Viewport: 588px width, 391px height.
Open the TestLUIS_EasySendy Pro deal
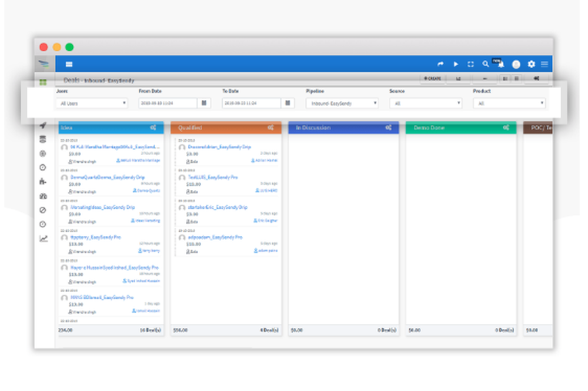[213, 177]
